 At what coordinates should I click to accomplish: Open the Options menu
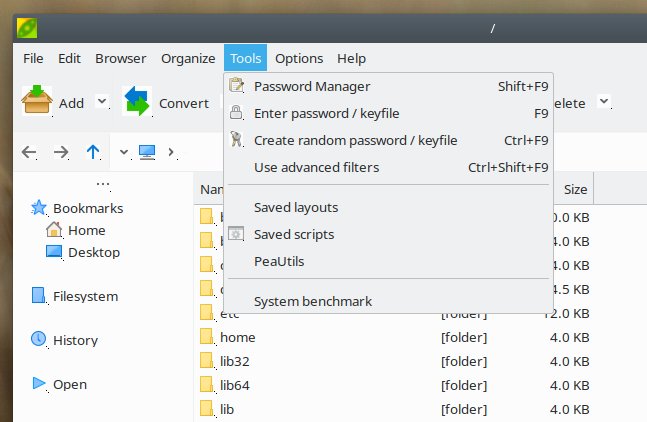298,58
